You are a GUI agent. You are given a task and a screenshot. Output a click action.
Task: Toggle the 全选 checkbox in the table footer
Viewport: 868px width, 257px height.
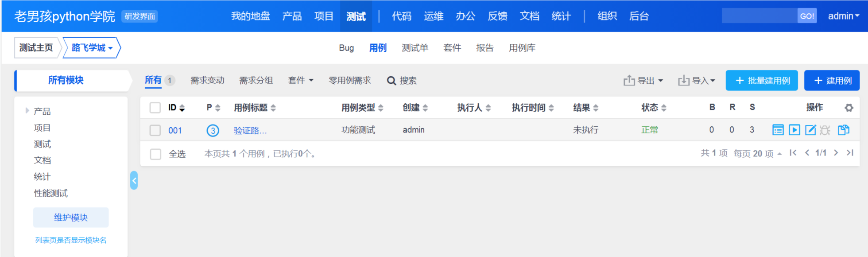[x=155, y=154]
